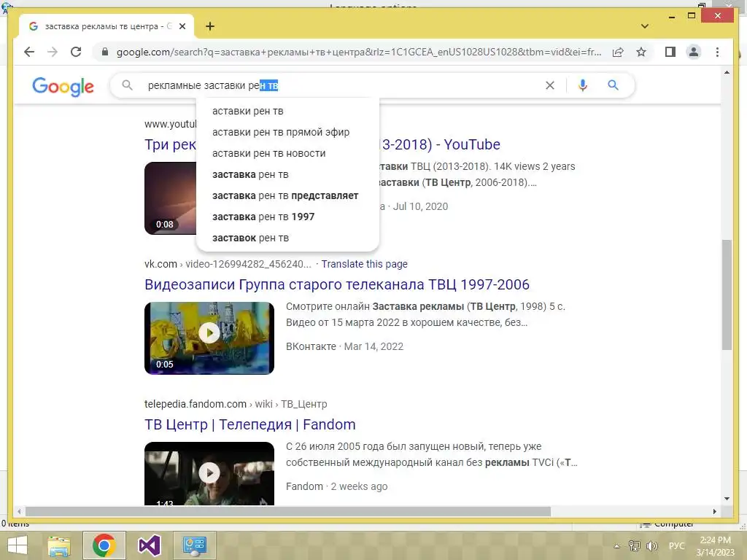Screen dimensions: 747x560
Task: View site info via padlock icon
Action: point(105,52)
